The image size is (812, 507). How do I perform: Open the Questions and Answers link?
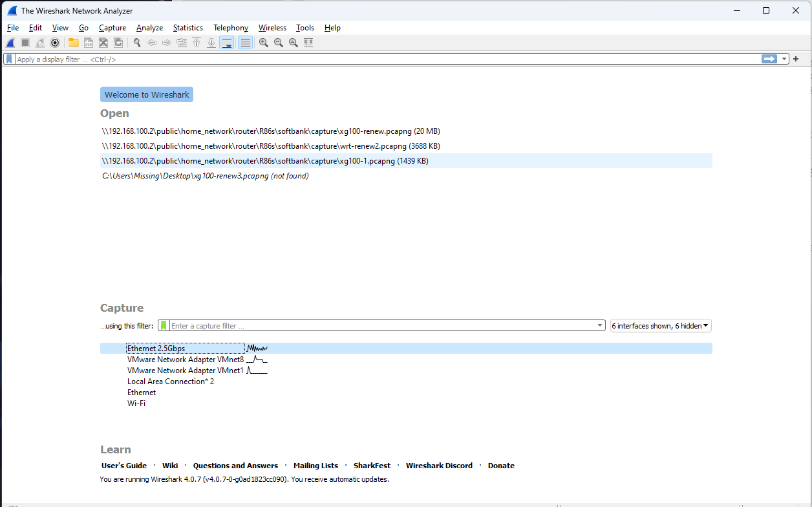coord(235,466)
